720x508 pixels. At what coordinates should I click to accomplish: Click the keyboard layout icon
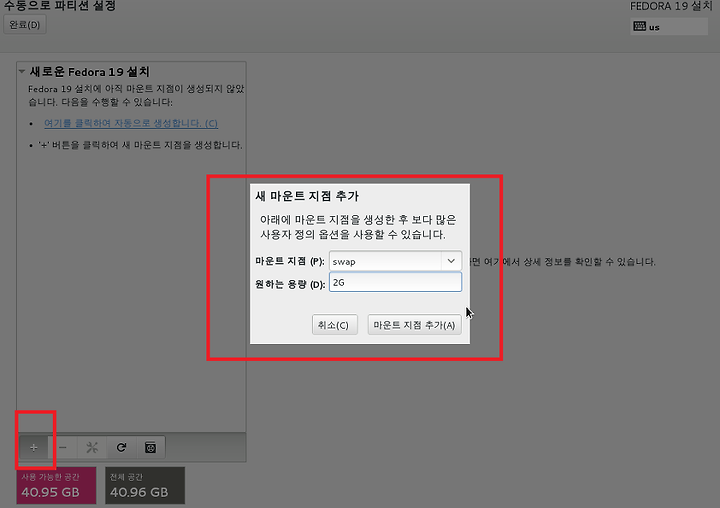coord(639,26)
